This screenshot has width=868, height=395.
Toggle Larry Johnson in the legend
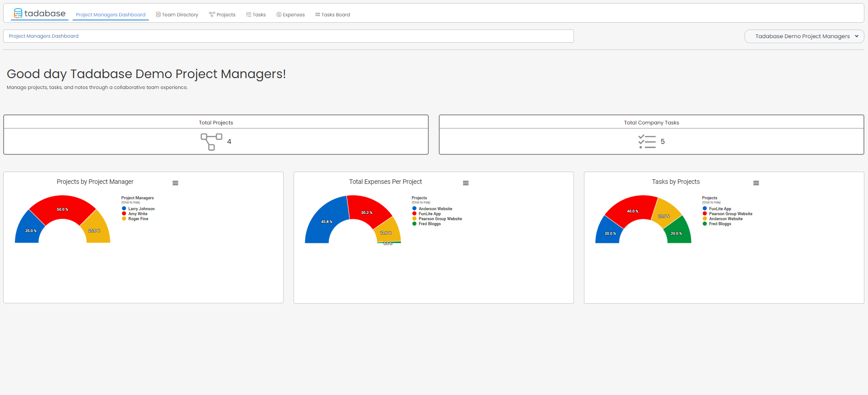click(x=138, y=209)
